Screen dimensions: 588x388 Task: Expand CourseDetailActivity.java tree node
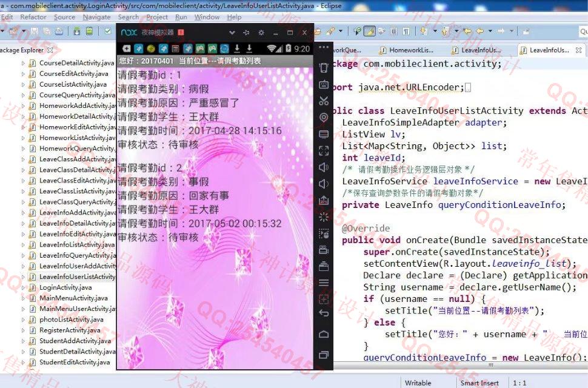[24, 63]
